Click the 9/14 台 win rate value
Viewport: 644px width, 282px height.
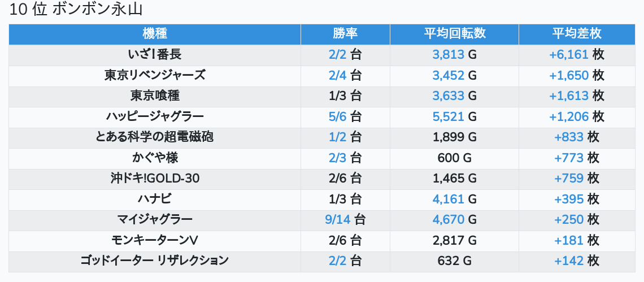(x=345, y=219)
